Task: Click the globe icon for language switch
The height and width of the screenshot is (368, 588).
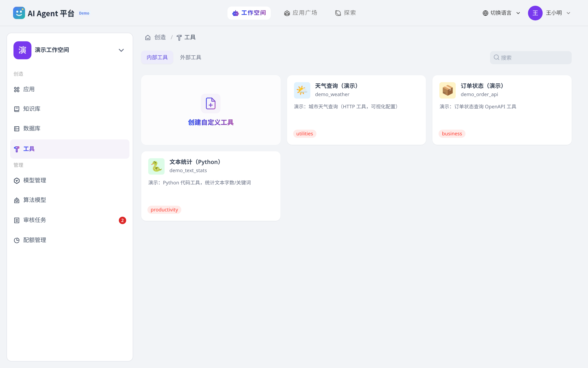Action: [x=485, y=13]
